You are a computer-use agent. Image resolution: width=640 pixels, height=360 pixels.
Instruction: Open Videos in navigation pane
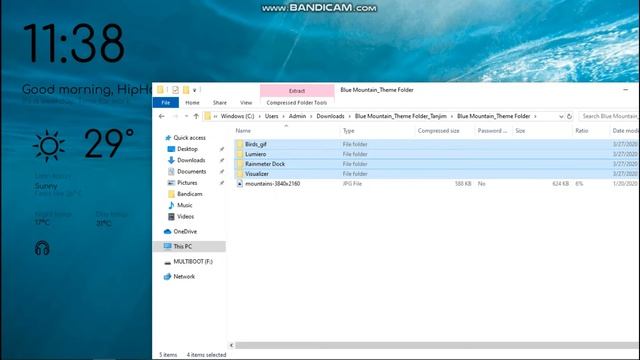pyautogui.click(x=185, y=216)
